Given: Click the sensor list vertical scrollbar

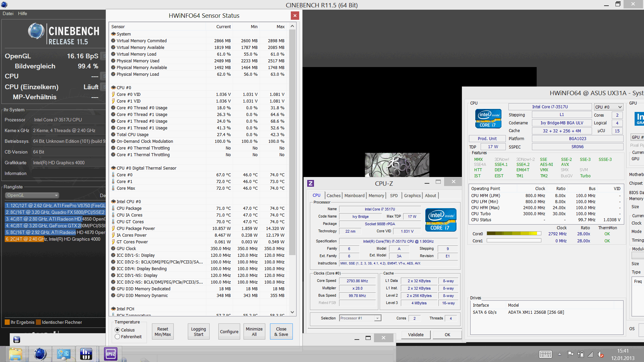Looking at the screenshot, I should [292, 141].
